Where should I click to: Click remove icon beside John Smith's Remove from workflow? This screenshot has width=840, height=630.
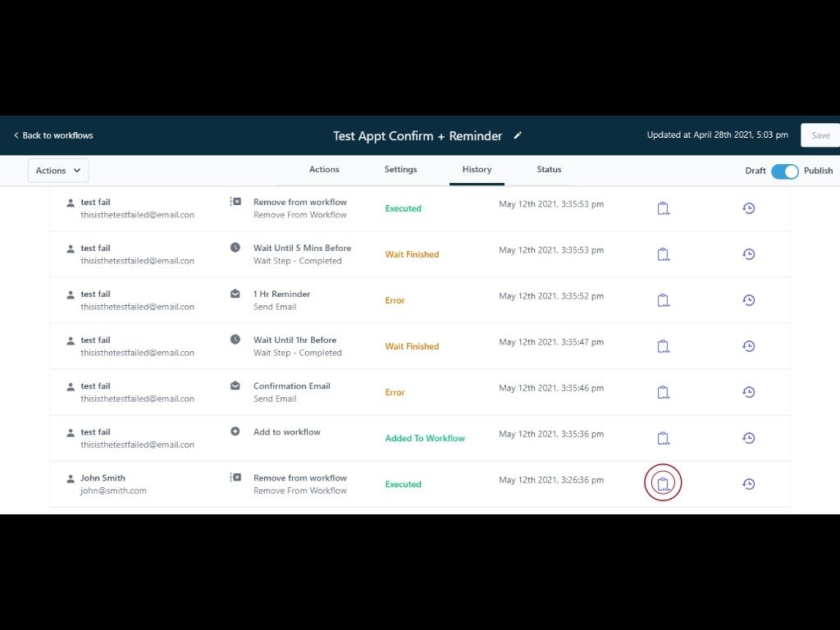pyautogui.click(x=235, y=477)
